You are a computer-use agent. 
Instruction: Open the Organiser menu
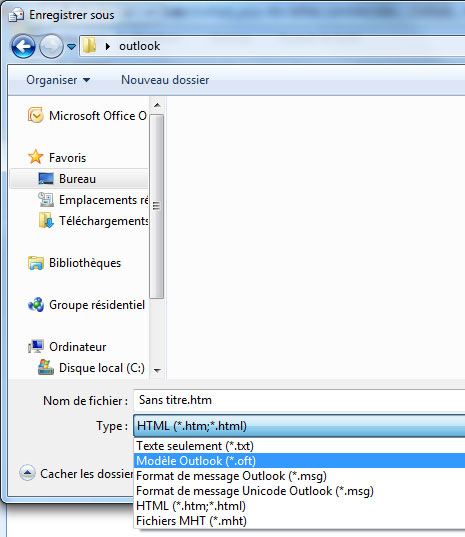(x=58, y=80)
